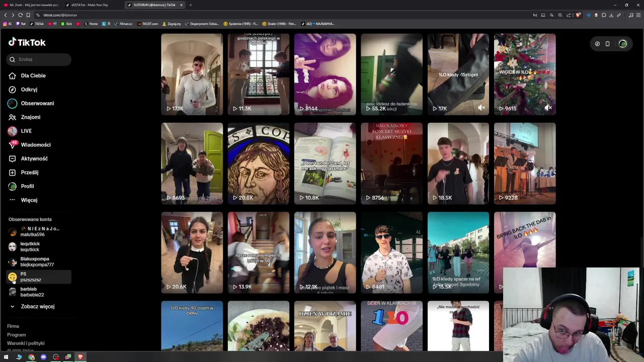Click Prześlij upload plus icon
Screen dimensions: 644x362
tap(12, 172)
